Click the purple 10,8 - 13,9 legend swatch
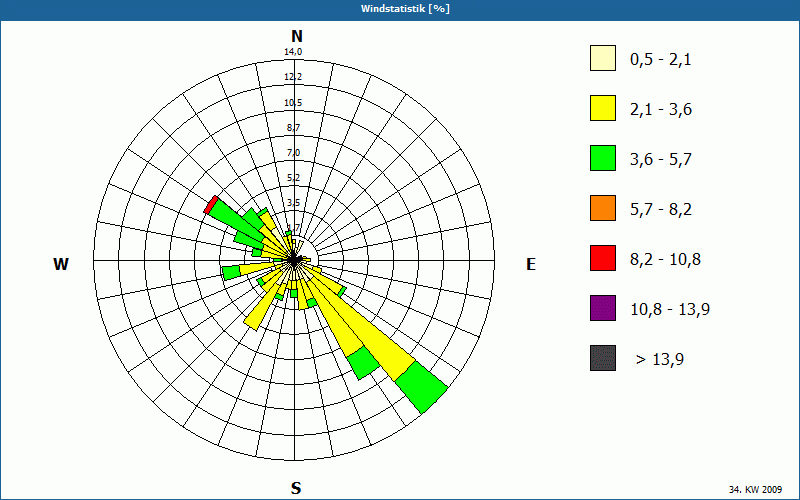The width and height of the screenshot is (800, 500). (603, 308)
